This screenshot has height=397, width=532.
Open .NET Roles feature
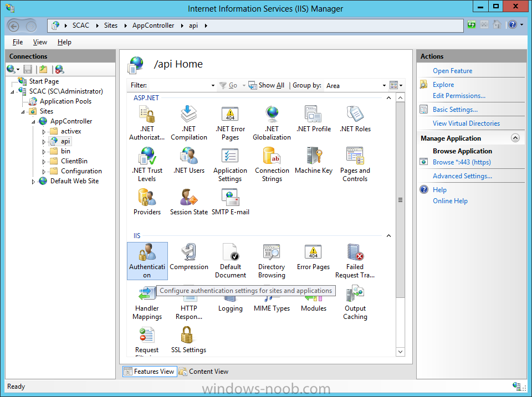pyautogui.click(x=355, y=119)
